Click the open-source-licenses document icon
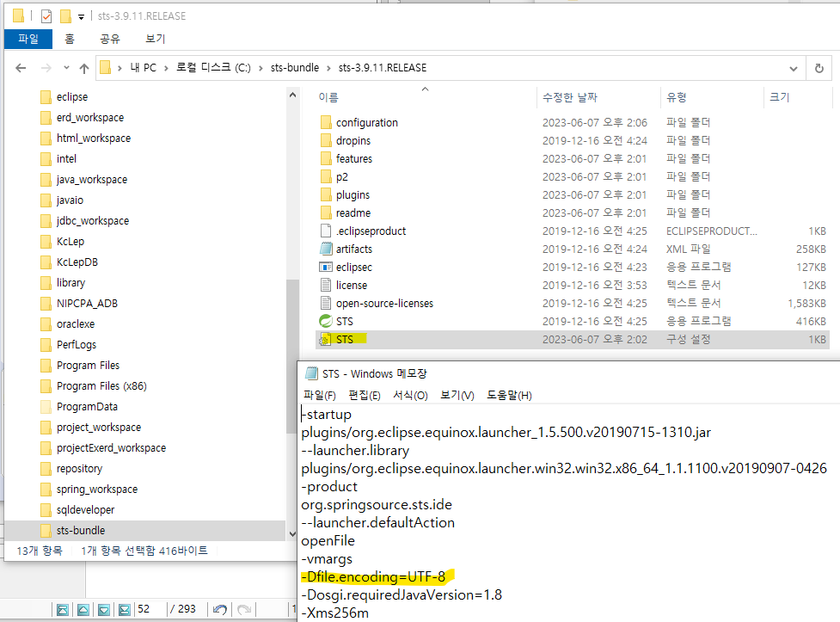This screenshot has height=622, width=840. (x=326, y=303)
